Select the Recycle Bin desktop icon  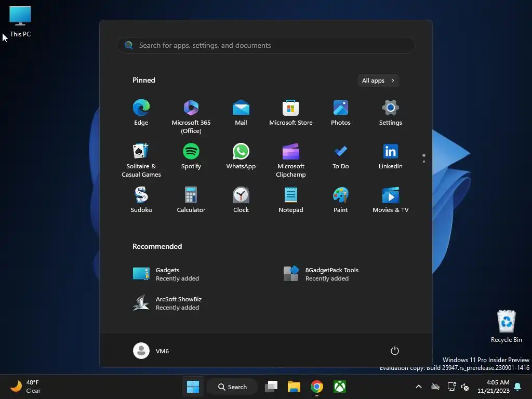(506, 326)
